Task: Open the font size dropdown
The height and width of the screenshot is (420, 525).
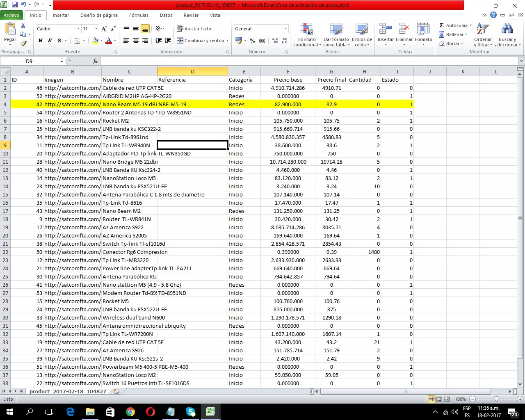Action: point(96,29)
